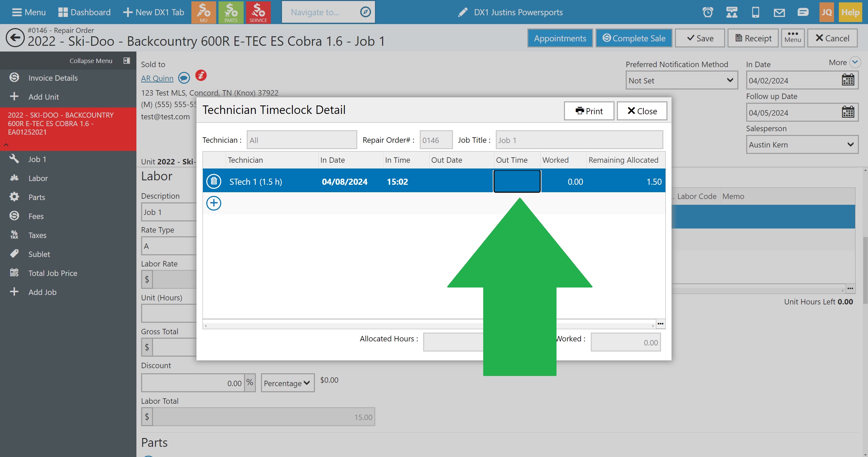Click the Out Time cell for STech 1

coord(516,181)
